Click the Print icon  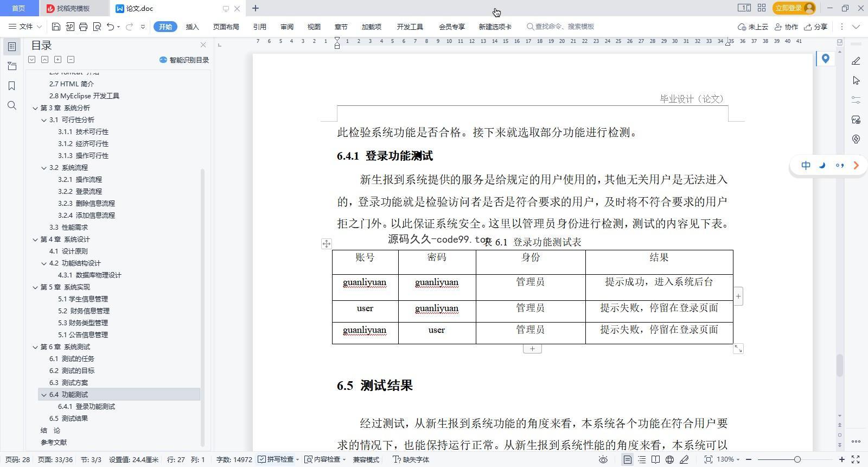83,27
